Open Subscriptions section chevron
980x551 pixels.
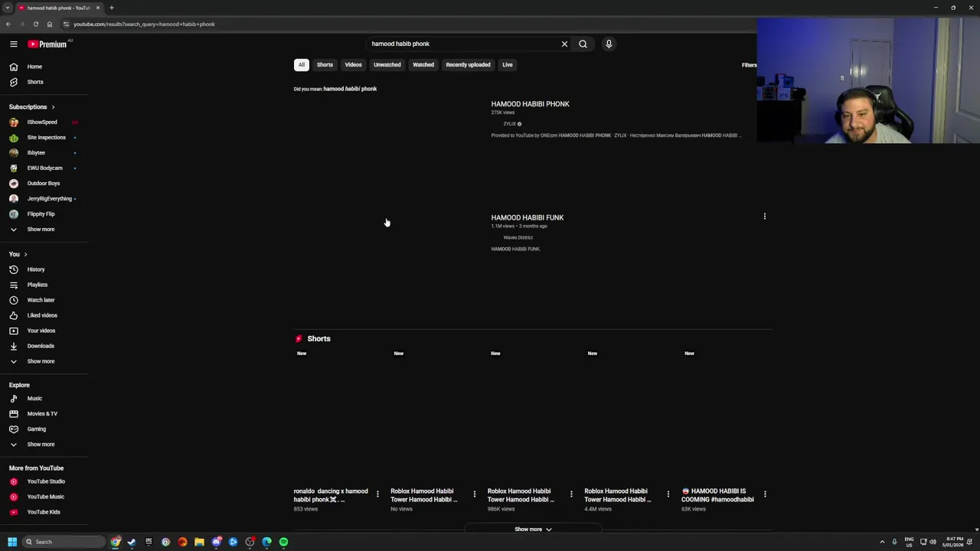(53, 107)
